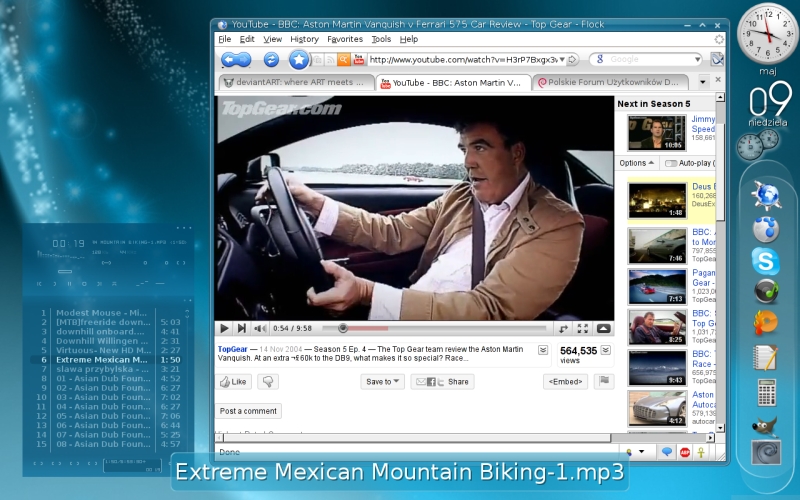Open the History menu
Image resolution: width=800 pixels, height=500 pixels.
(x=305, y=39)
